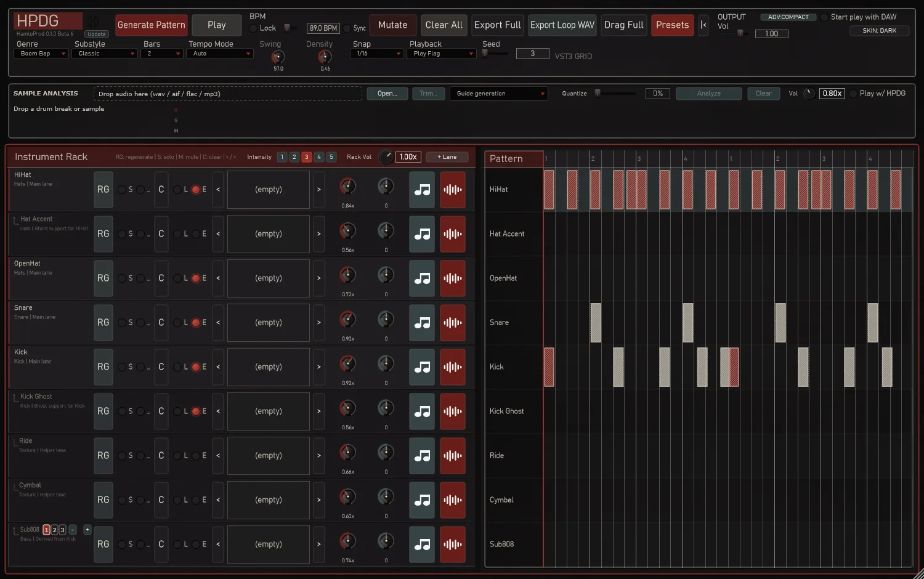The image size is (924, 579).
Task: Regenerate the Kick lane with RG
Action: pos(103,367)
